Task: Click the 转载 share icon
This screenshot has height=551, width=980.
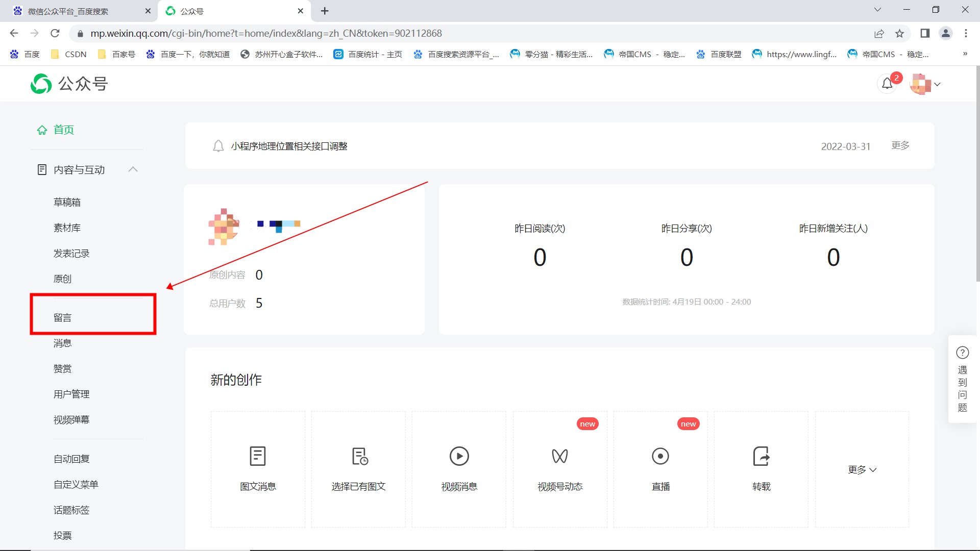Action: click(x=761, y=456)
